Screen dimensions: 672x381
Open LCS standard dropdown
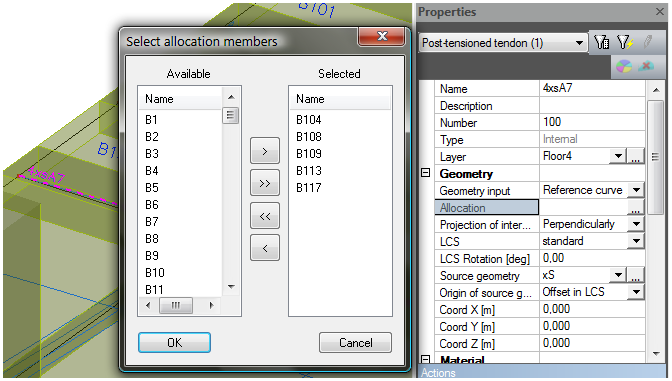coord(636,241)
